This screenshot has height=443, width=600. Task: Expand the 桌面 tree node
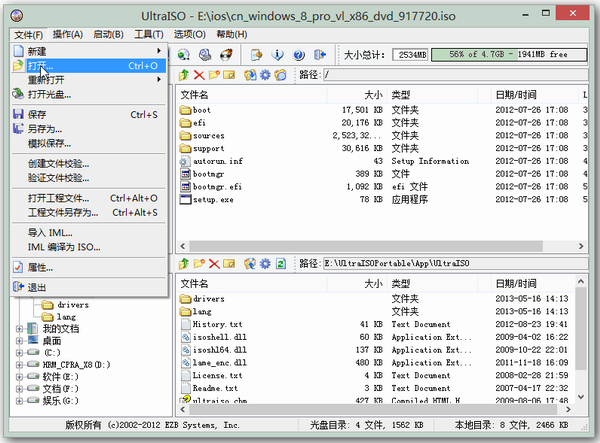click(x=19, y=340)
